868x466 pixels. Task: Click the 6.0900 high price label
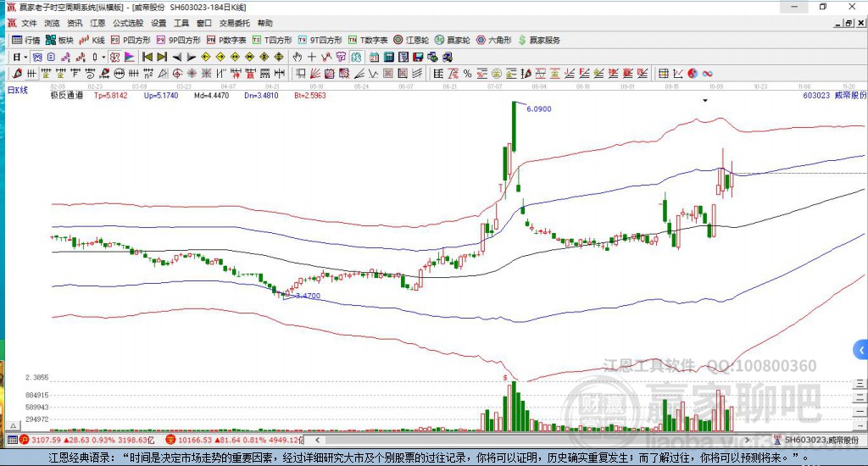(538, 109)
